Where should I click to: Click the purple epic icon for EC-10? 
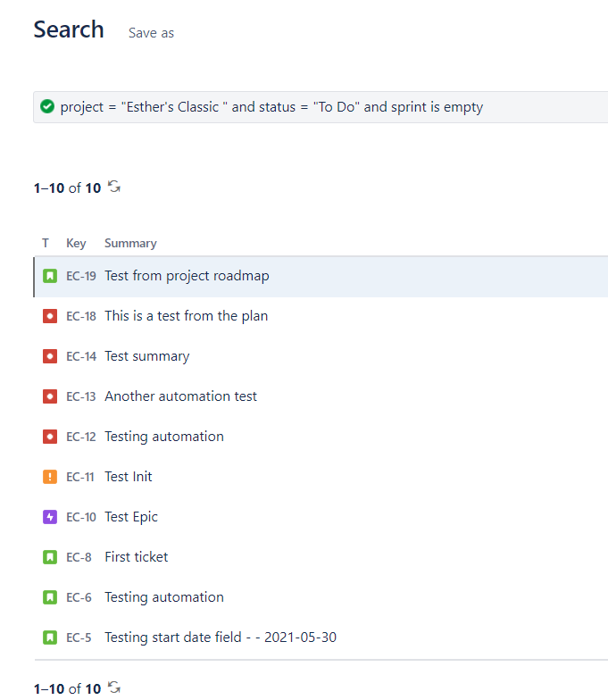(50, 517)
